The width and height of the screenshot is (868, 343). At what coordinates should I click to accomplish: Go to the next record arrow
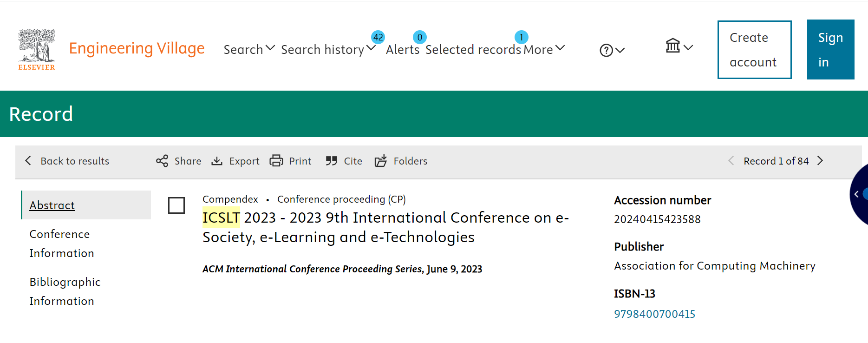click(x=820, y=161)
